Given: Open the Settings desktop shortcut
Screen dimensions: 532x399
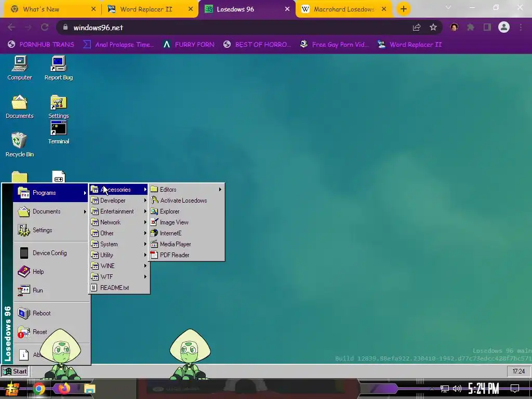Looking at the screenshot, I should tap(58, 107).
